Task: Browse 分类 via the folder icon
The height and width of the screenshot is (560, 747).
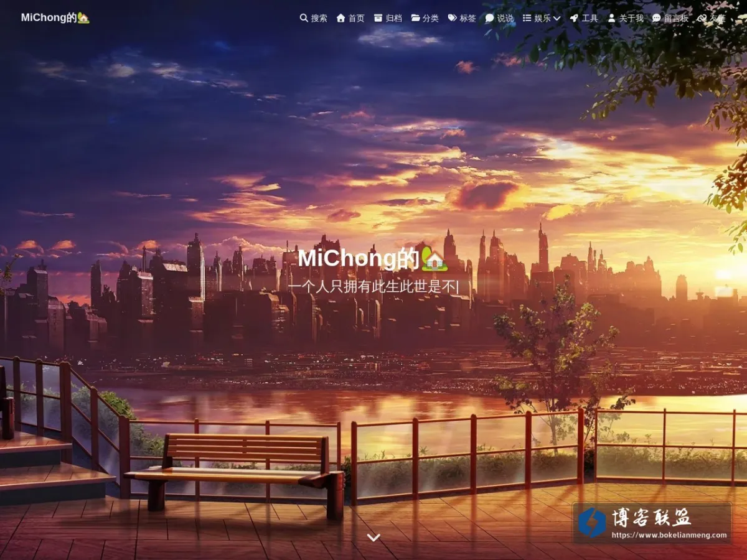Action: pyautogui.click(x=415, y=18)
